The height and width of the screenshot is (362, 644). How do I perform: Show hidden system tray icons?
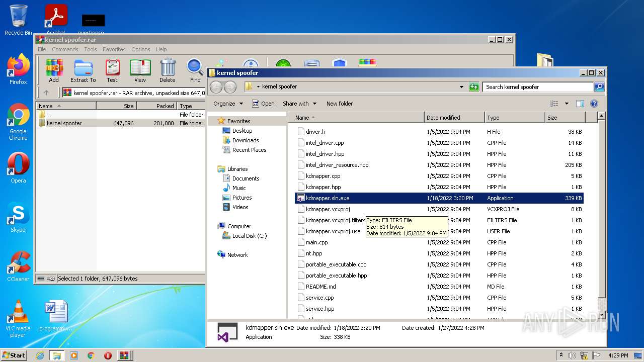point(561,355)
